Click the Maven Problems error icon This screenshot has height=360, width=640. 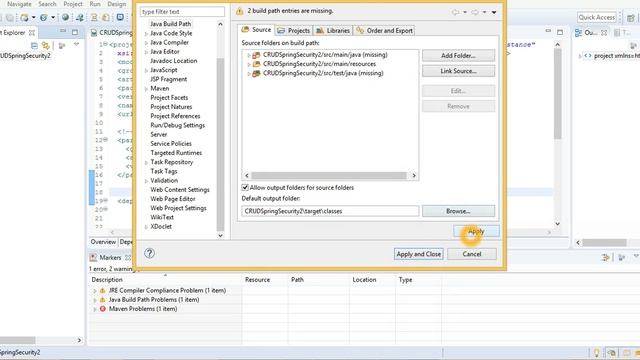102,309
